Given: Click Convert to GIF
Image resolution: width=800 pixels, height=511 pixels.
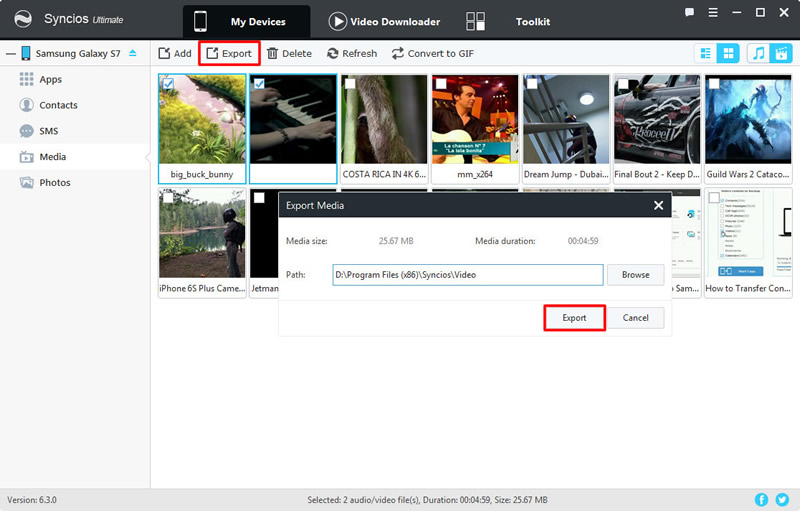Looking at the screenshot, I should point(433,54).
